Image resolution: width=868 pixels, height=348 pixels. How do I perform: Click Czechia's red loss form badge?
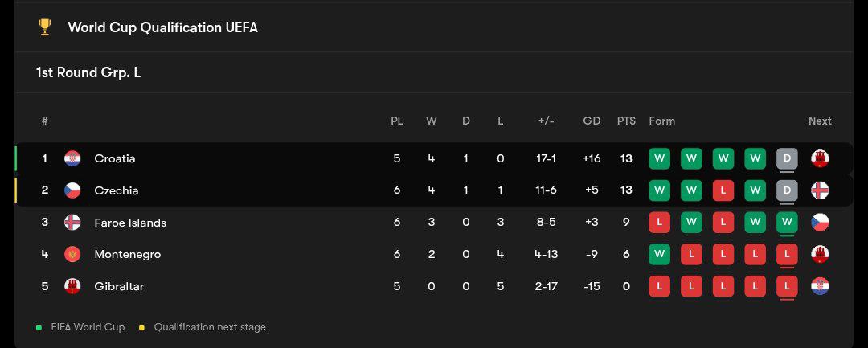[723, 190]
